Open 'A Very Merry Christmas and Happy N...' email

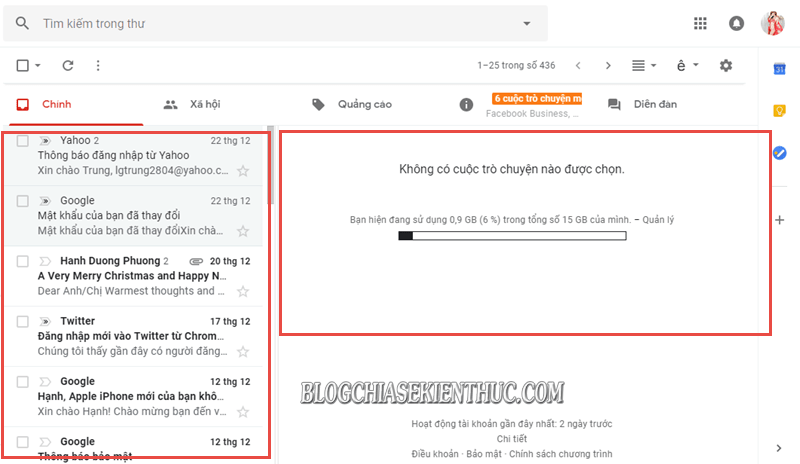[x=132, y=276]
